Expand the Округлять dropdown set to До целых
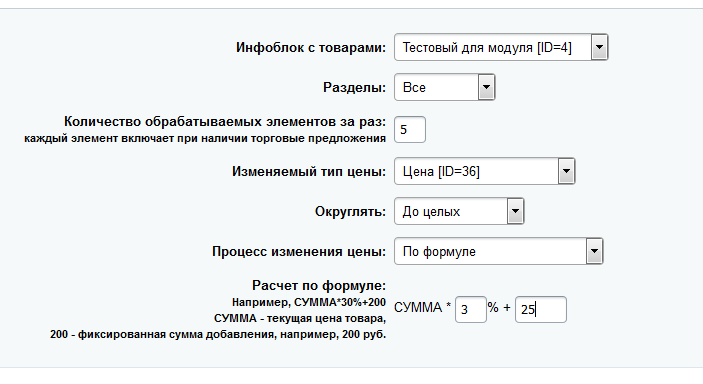 coord(459,211)
